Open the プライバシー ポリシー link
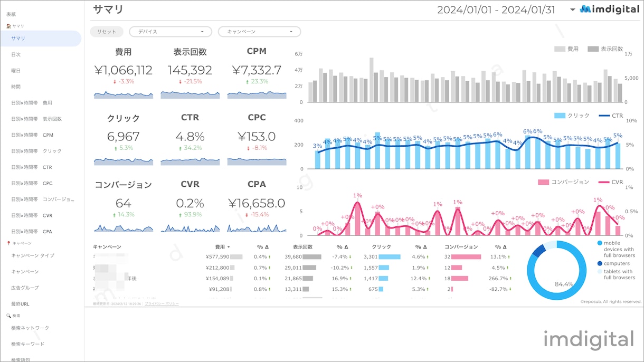The height and width of the screenshot is (362, 644). 162,304
